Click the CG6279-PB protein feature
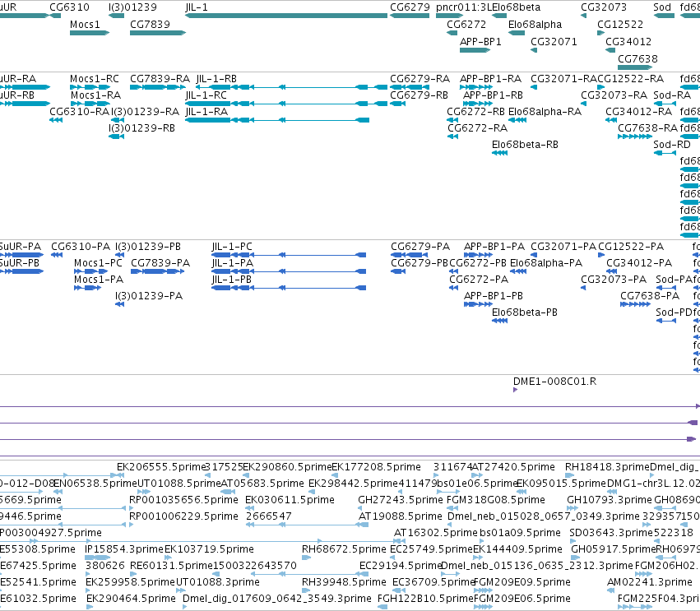Viewport: 700px width, 611px height. coord(398,271)
